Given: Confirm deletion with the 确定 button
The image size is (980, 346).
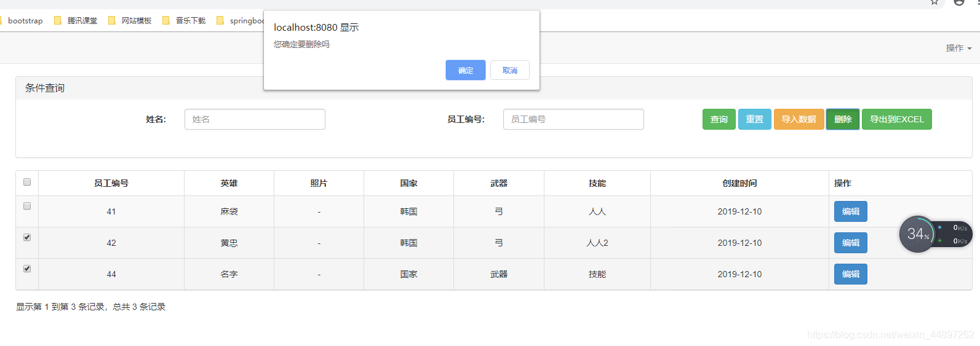Looking at the screenshot, I should click(465, 70).
